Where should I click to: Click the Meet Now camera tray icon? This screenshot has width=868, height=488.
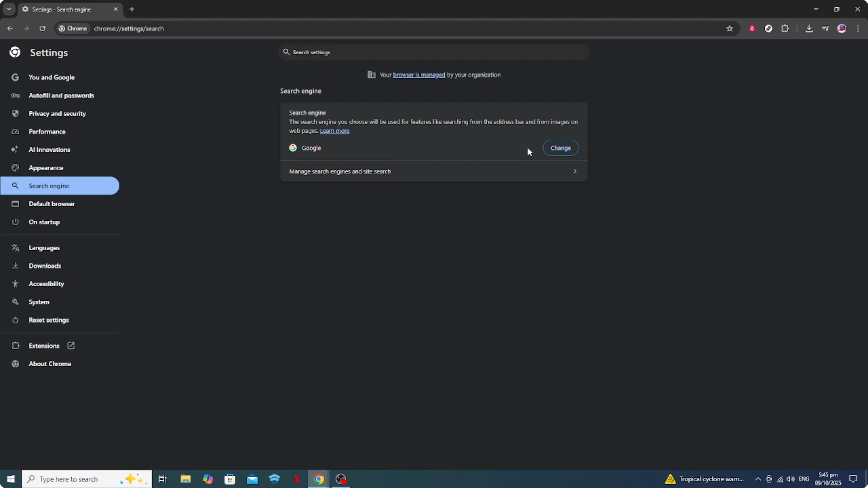click(769, 479)
